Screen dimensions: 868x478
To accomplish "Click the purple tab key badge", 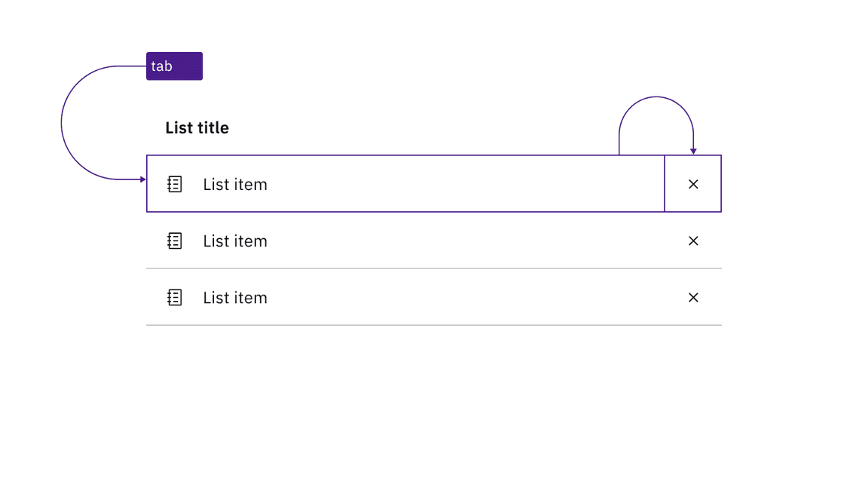I will pyautogui.click(x=174, y=66).
